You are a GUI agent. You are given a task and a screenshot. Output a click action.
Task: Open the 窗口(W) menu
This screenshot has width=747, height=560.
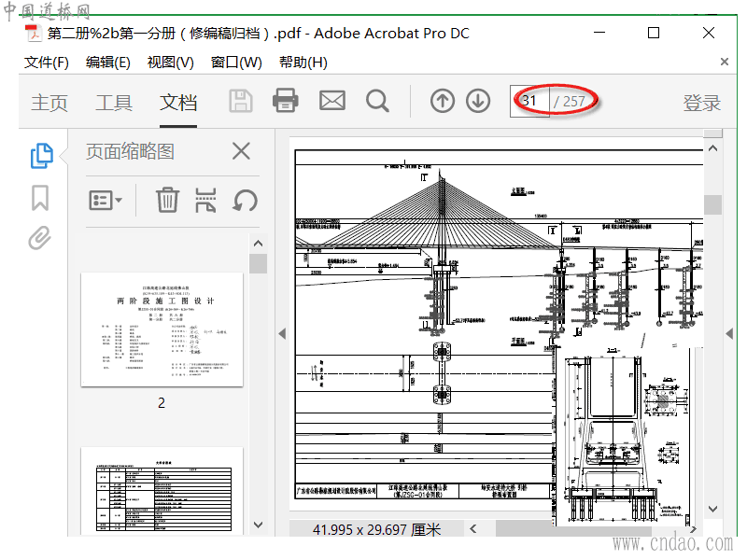point(236,63)
